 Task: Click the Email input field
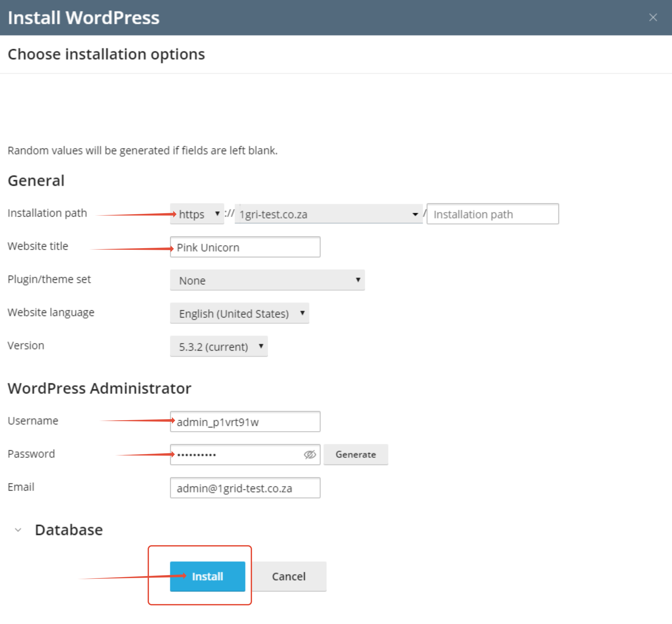click(245, 488)
